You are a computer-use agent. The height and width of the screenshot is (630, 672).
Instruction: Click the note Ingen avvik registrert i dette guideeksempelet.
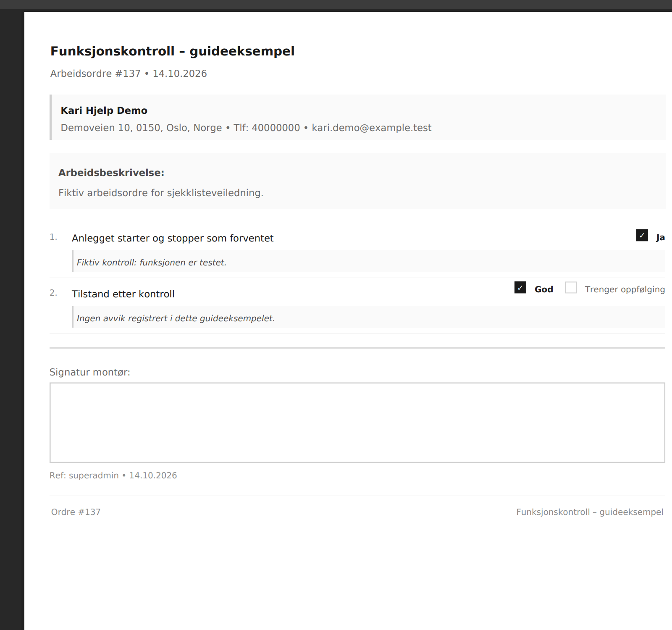coord(176,318)
